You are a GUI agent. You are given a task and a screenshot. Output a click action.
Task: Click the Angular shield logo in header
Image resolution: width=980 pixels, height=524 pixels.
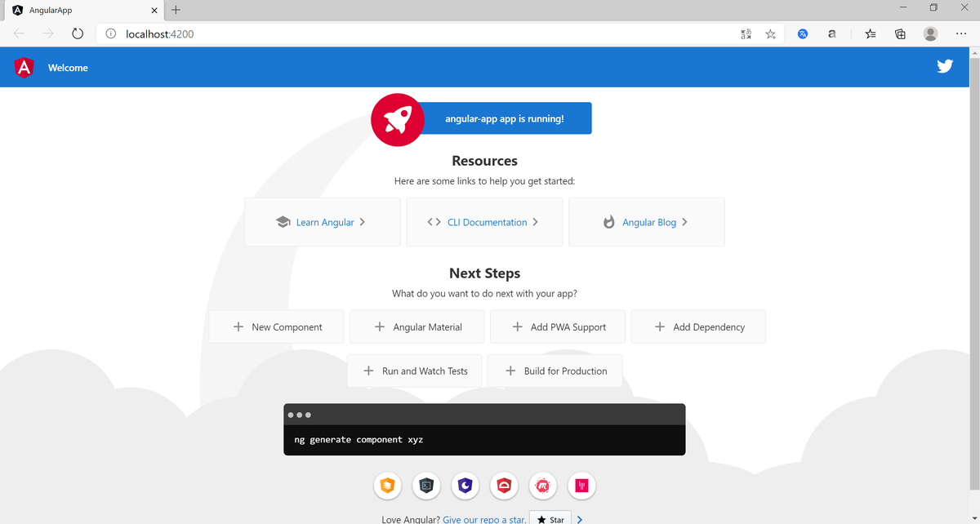[24, 68]
